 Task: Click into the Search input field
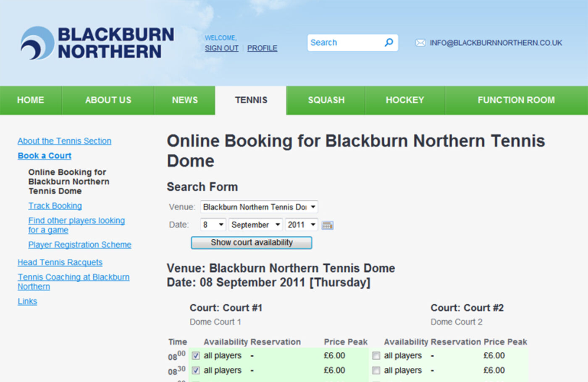tap(344, 43)
